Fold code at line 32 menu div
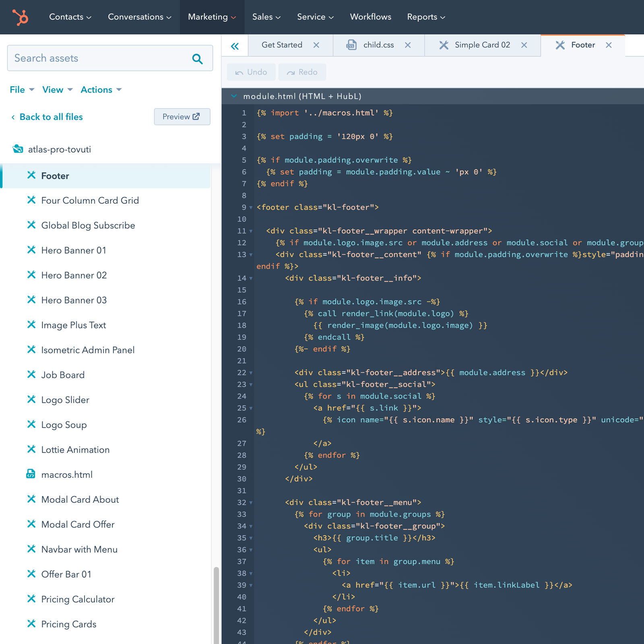This screenshot has height=644, width=644. (x=251, y=503)
